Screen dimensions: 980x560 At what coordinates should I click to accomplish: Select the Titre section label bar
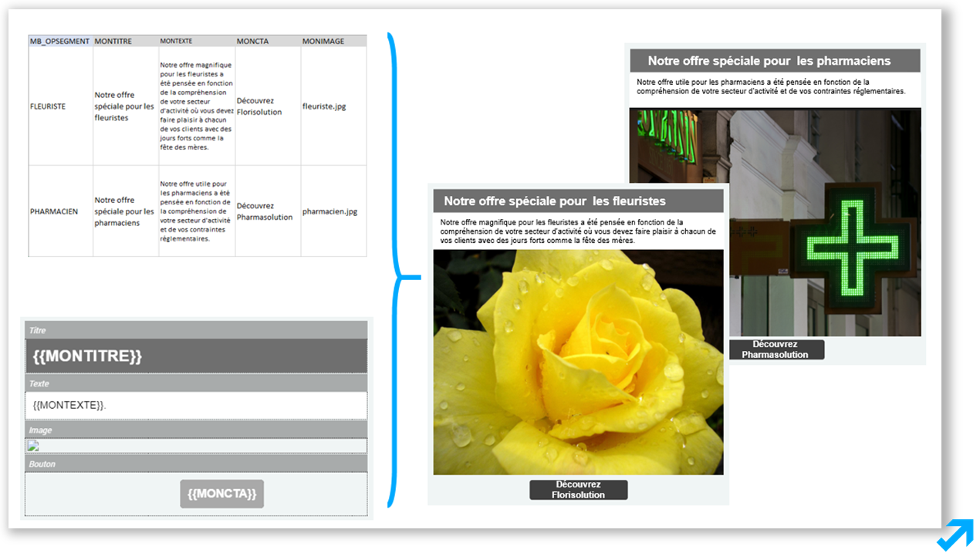pyautogui.click(x=196, y=330)
